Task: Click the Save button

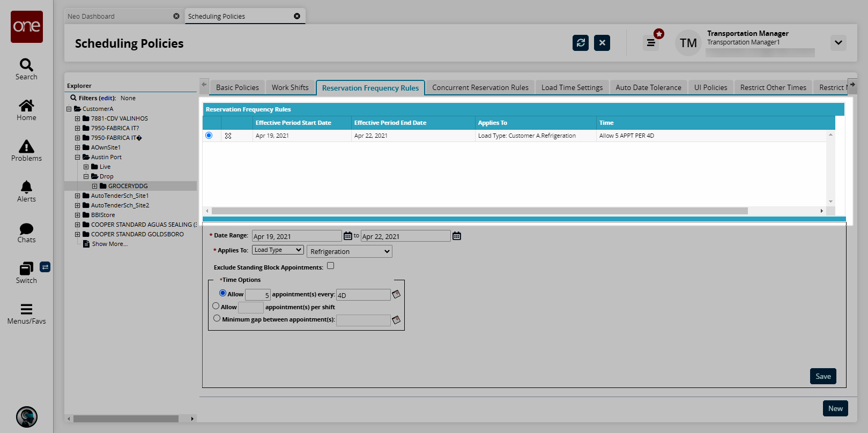Action: (x=822, y=376)
